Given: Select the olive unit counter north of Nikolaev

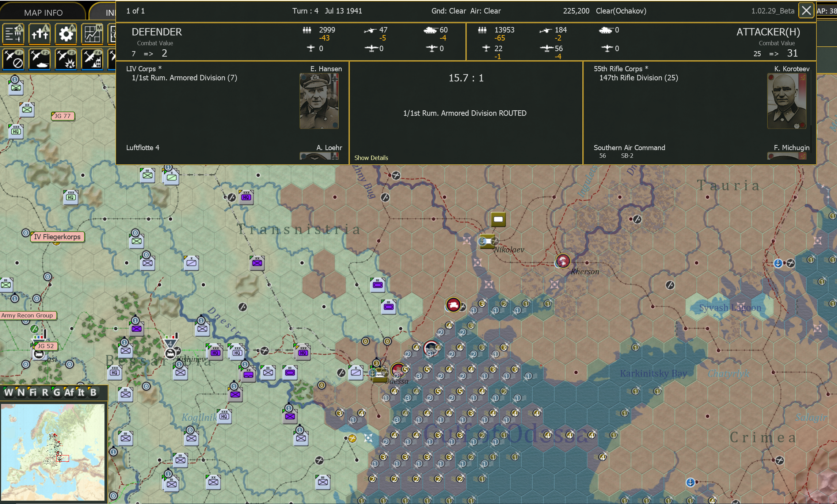Looking at the screenshot, I should [x=498, y=219].
